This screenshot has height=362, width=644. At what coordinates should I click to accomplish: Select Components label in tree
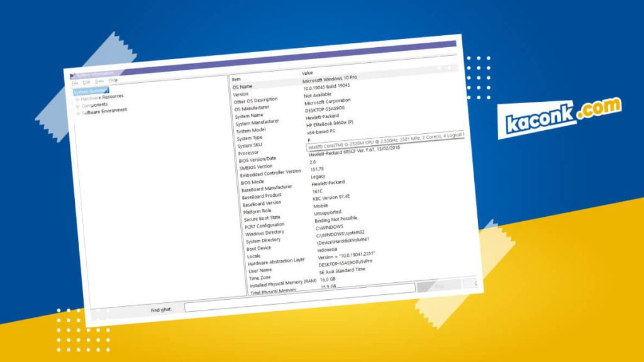(x=94, y=105)
